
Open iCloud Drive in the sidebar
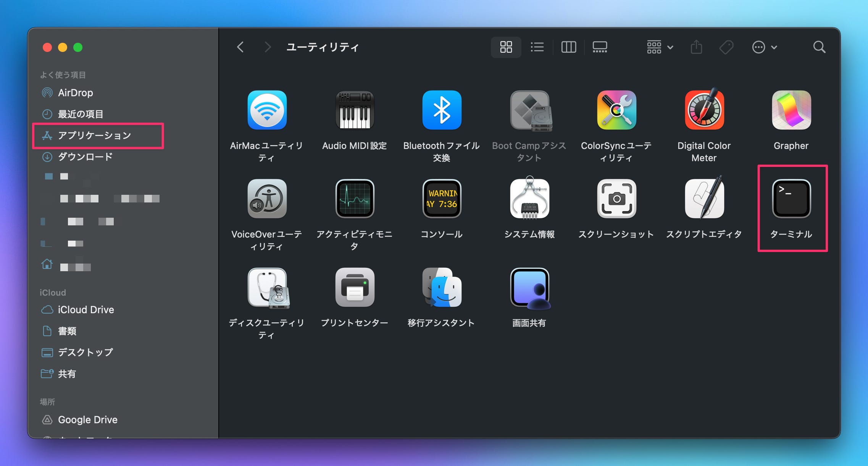[x=86, y=310]
